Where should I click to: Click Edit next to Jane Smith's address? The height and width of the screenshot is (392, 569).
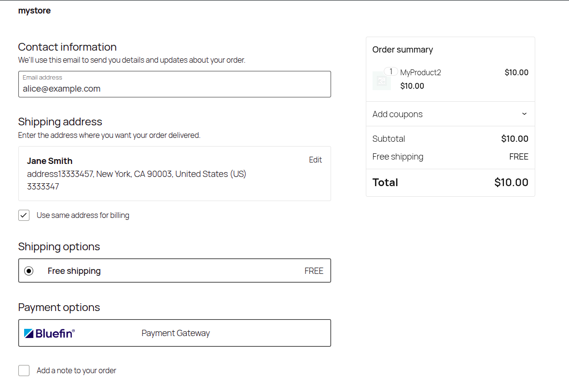(315, 160)
